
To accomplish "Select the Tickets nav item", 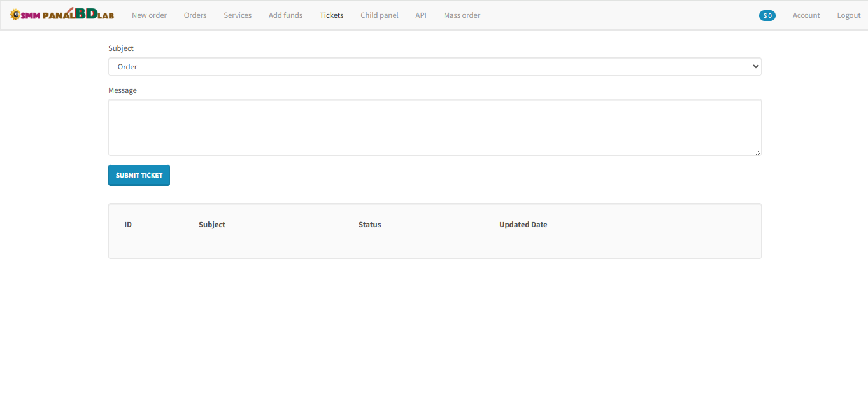I will [x=331, y=15].
